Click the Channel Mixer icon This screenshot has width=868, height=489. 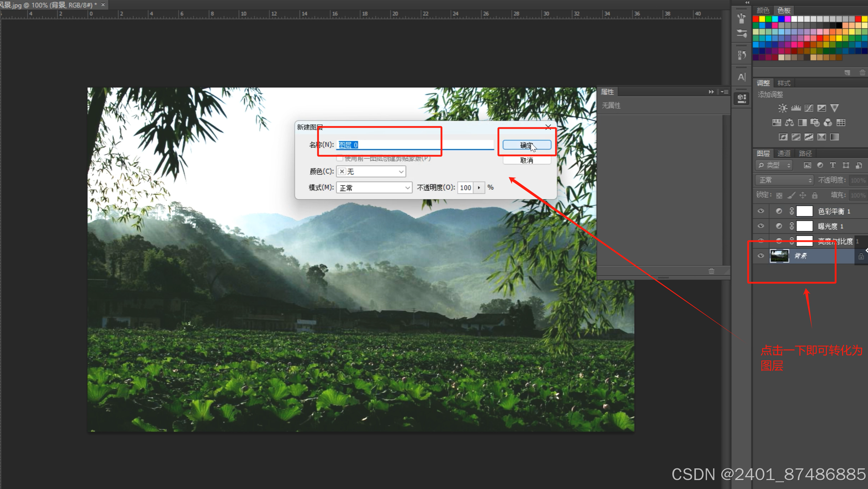point(828,123)
